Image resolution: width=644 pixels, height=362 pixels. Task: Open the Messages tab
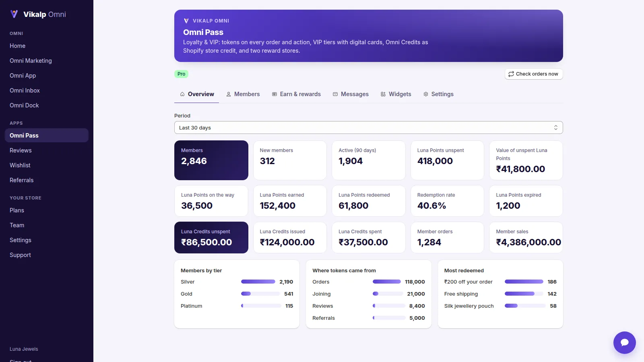point(351,94)
